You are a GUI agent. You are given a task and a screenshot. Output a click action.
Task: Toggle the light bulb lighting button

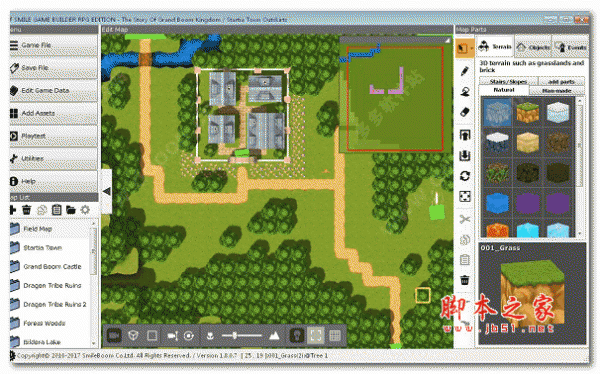(x=297, y=336)
